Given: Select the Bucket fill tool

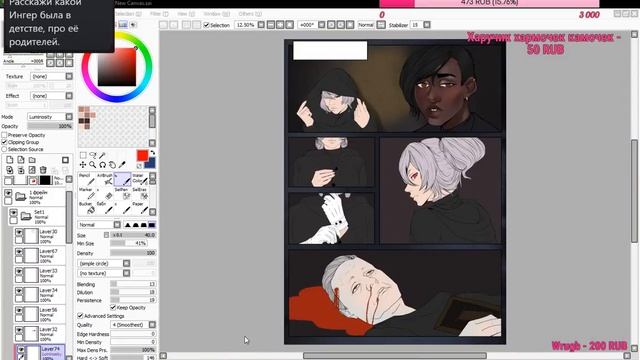Looking at the screenshot, I should point(87,207).
